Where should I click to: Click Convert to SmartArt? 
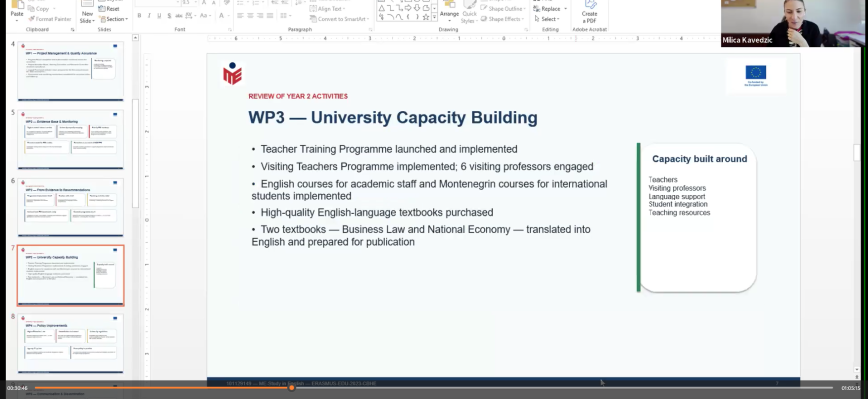[339, 19]
